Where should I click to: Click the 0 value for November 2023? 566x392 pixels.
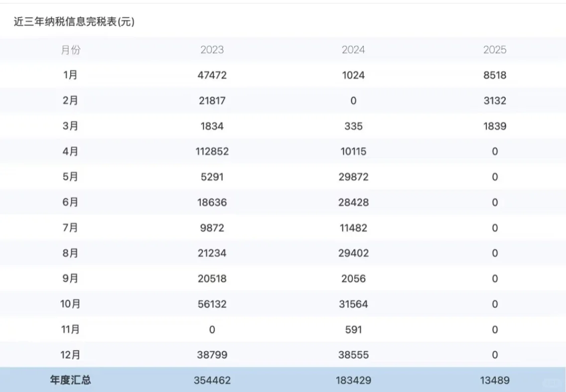tap(212, 329)
